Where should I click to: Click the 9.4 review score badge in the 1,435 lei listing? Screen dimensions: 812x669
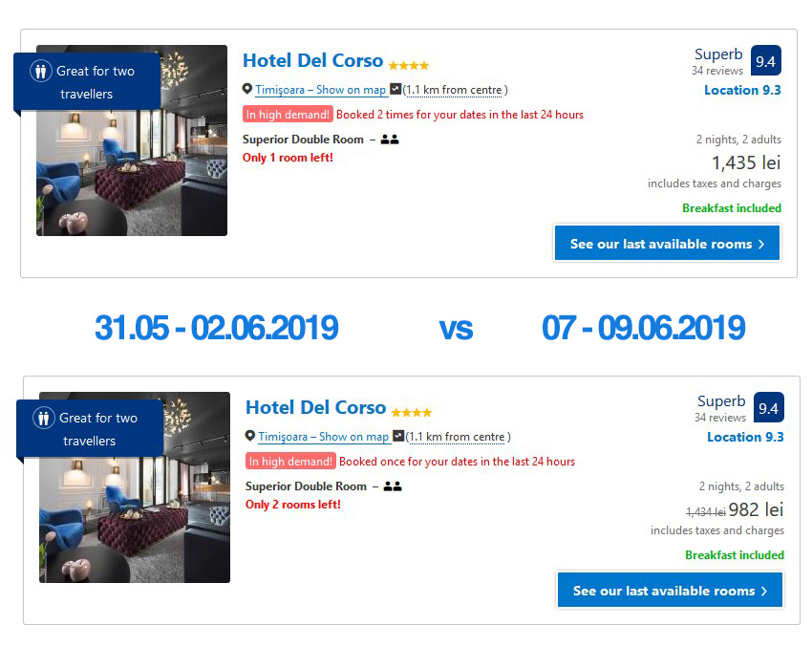coord(765,61)
